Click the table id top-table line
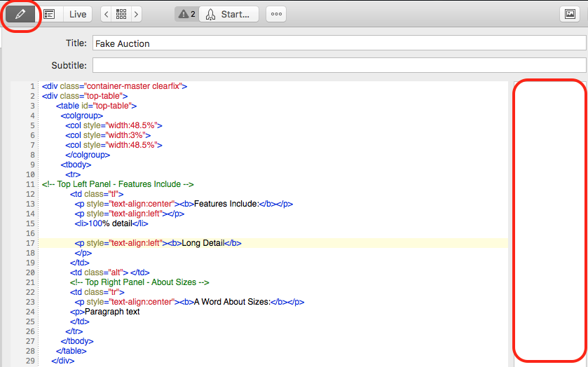588x367 pixels. pyautogui.click(x=97, y=106)
